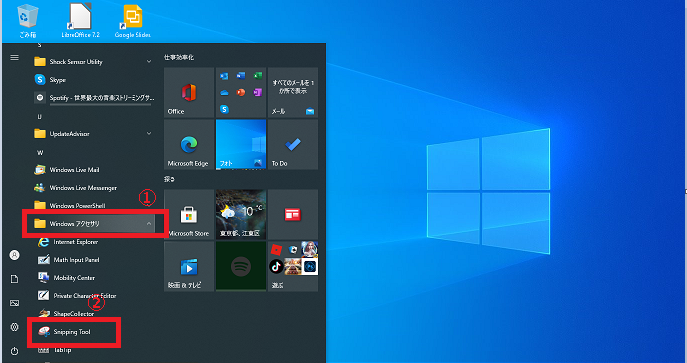Open the user account button
The width and height of the screenshot is (687, 363).
pos(14,255)
